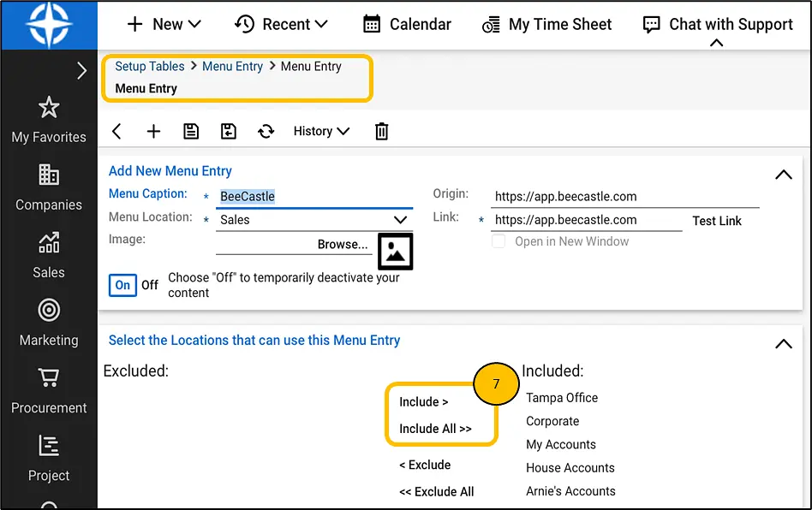Image resolution: width=812 pixels, height=510 pixels.
Task: Open the History dropdown
Action: point(321,132)
